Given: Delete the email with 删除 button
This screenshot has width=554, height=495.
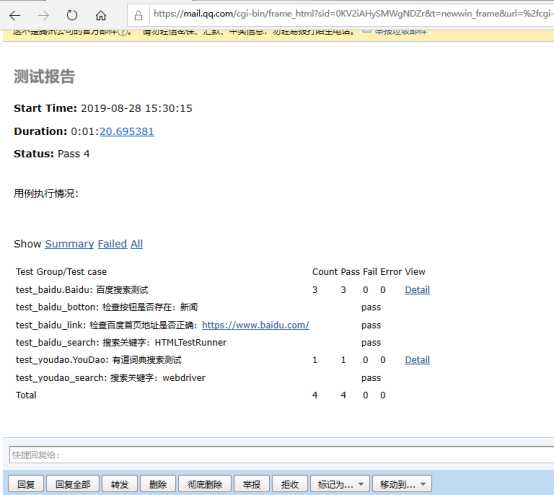Looking at the screenshot, I should [x=158, y=484].
